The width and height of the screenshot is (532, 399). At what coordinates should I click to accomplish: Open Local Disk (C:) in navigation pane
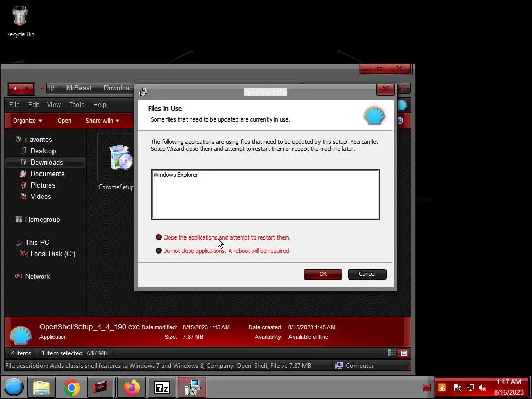click(53, 254)
